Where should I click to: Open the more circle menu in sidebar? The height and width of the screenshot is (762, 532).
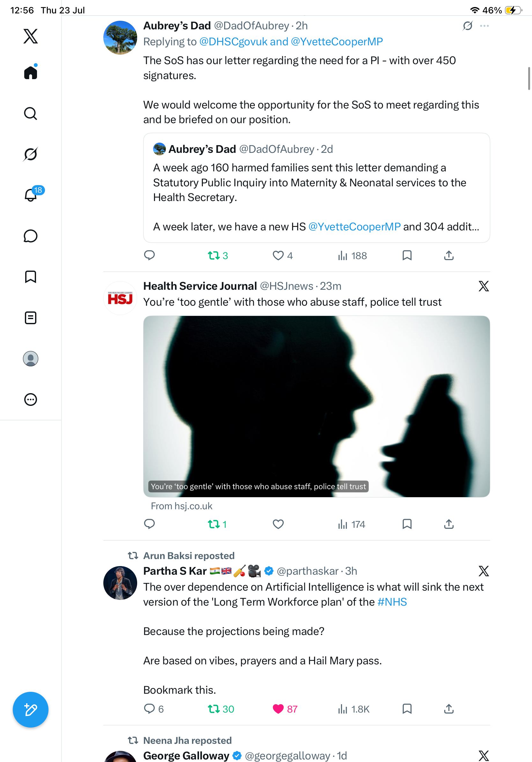coord(31,400)
